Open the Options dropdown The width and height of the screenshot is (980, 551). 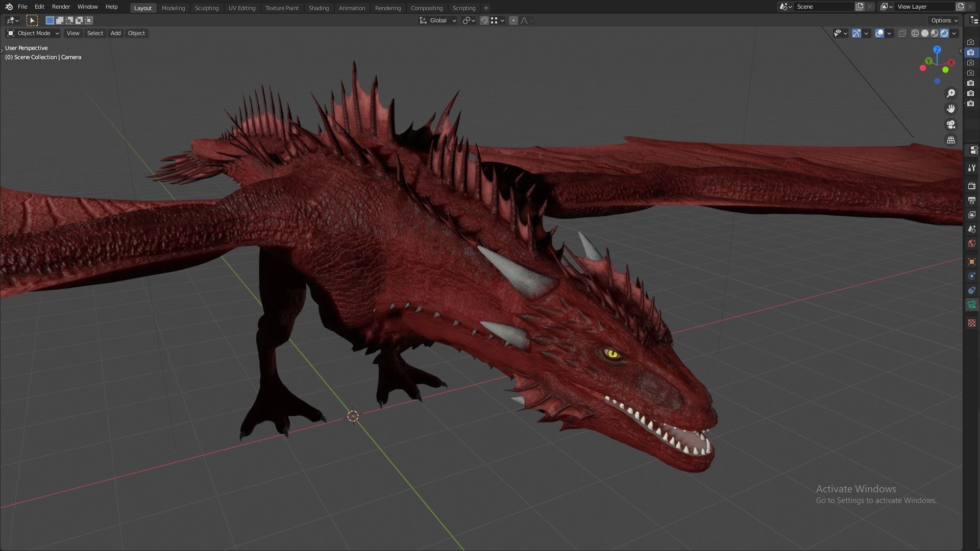(x=944, y=20)
